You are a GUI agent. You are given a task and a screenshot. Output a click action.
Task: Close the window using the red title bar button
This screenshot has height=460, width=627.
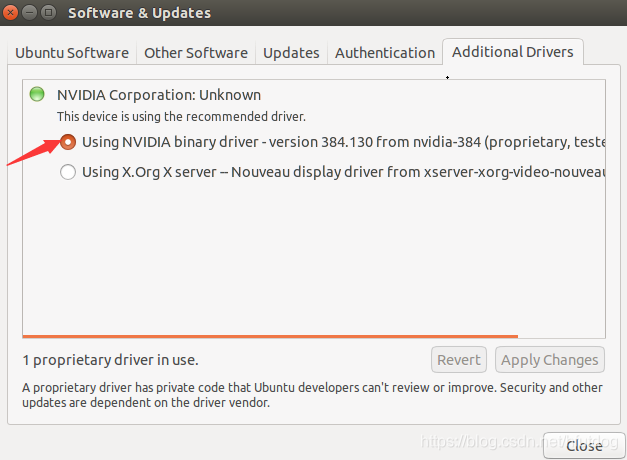(x=10, y=12)
